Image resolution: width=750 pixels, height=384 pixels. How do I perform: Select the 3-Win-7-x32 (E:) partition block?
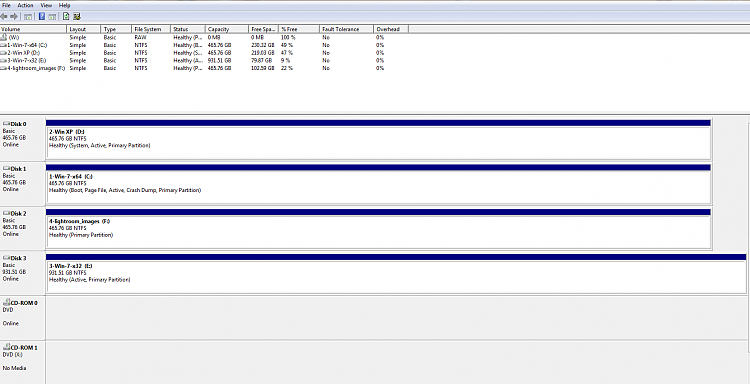(x=396, y=274)
